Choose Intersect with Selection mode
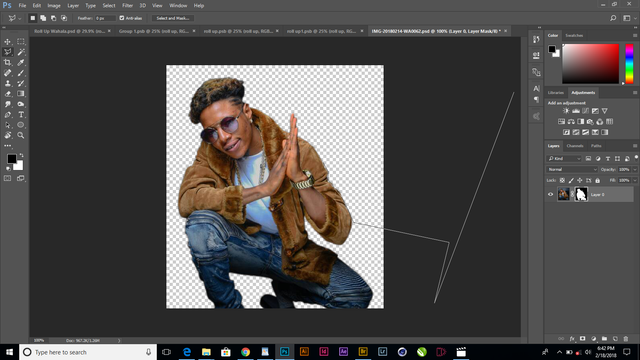The height and width of the screenshot is (360, 640). pyautogui.click(x=64, y=18)
